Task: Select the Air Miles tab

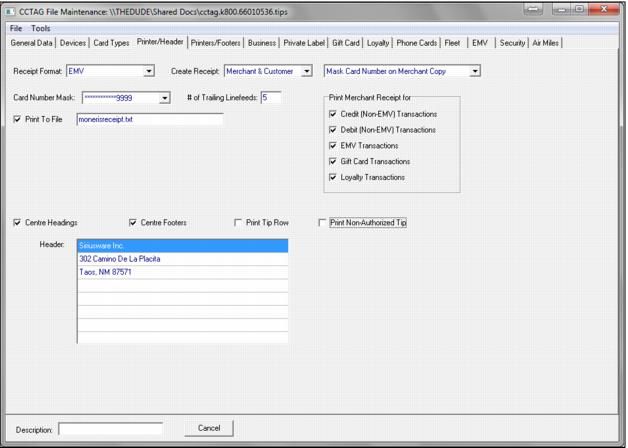Action: [548, 43]
